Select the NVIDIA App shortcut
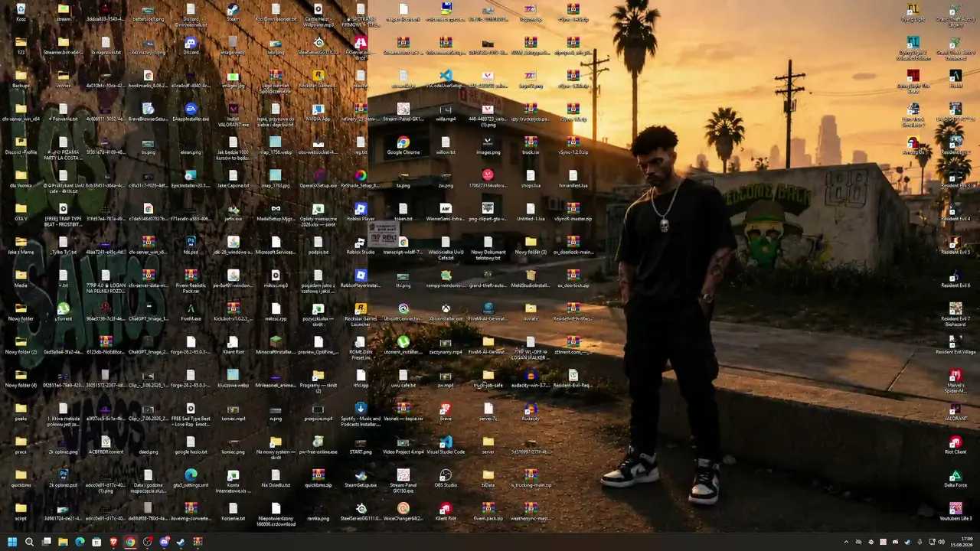Screen dimensions: 980x551 [x=318, y=112]
